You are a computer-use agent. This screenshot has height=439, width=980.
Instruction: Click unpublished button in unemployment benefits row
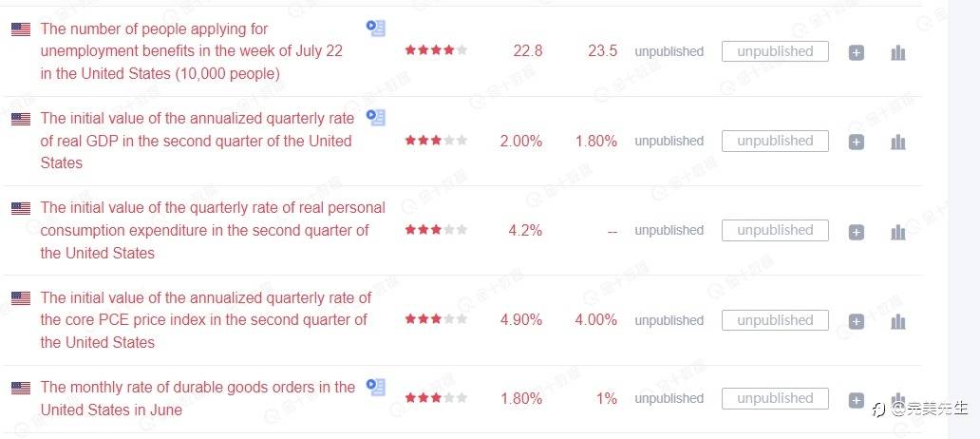[x=775, y=51]
